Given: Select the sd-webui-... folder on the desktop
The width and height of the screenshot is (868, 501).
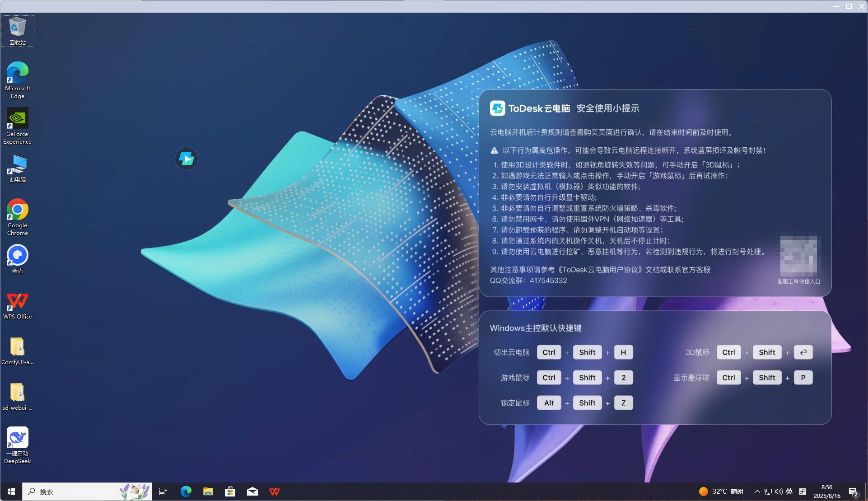Looking at the screenshot, I should point(18,397).
